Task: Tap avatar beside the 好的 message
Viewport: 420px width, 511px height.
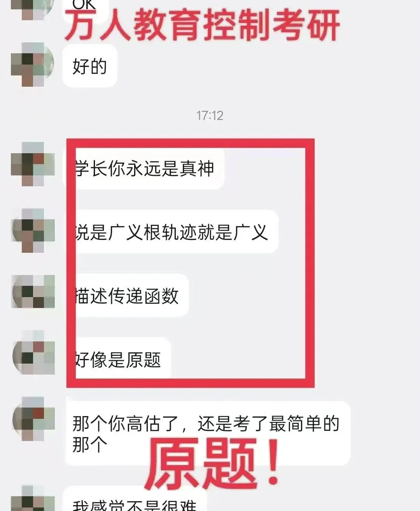Action: pyautogui.click(x=33, y=65)
